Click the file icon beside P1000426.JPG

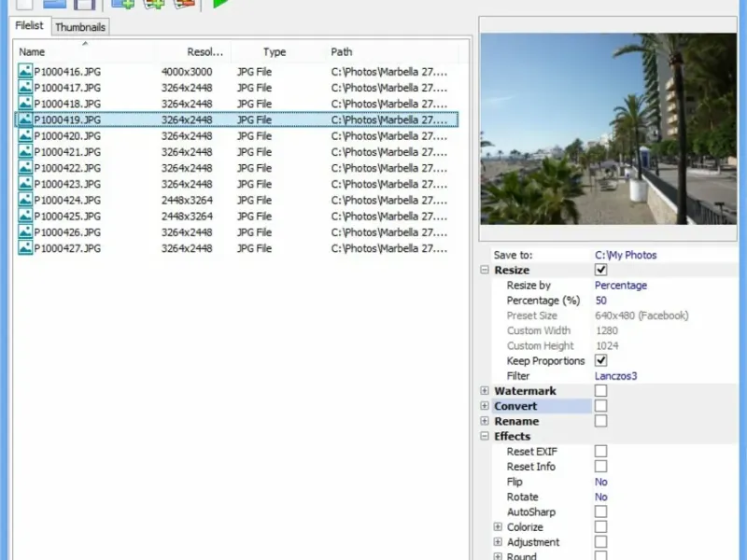(x=25, y=231)
